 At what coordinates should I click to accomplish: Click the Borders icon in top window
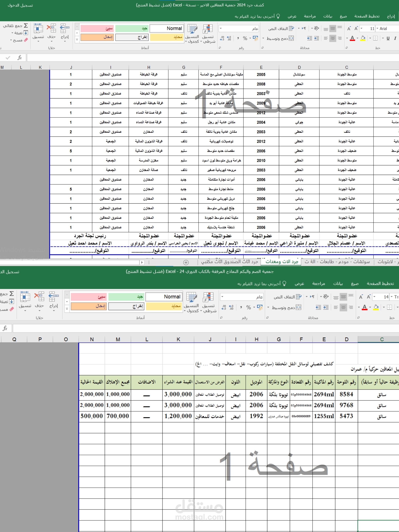pyautogui.click(x=375, y=38)
